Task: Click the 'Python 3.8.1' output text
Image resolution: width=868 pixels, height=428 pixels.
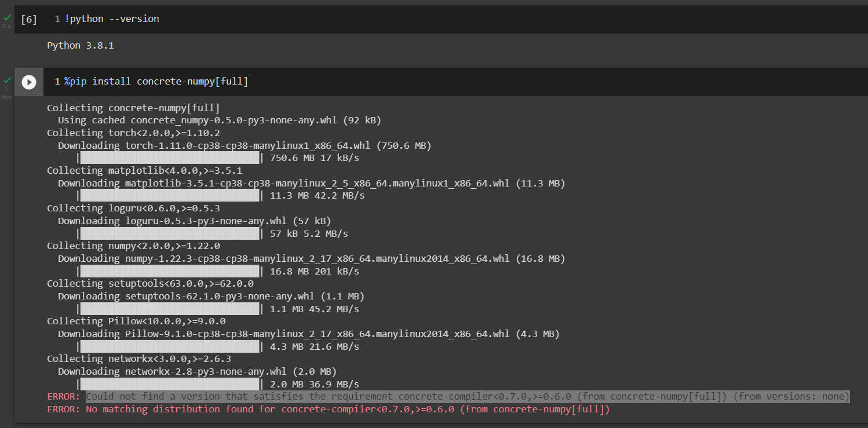Action: [x=81, y=46]
